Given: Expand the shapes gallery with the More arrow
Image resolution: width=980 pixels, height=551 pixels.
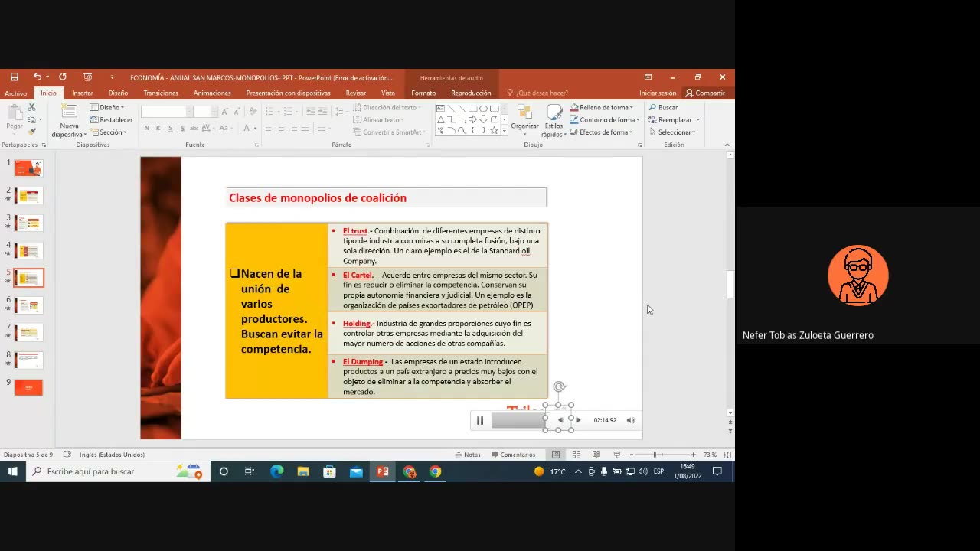Looking at the screenshot, I should (504, 131).
